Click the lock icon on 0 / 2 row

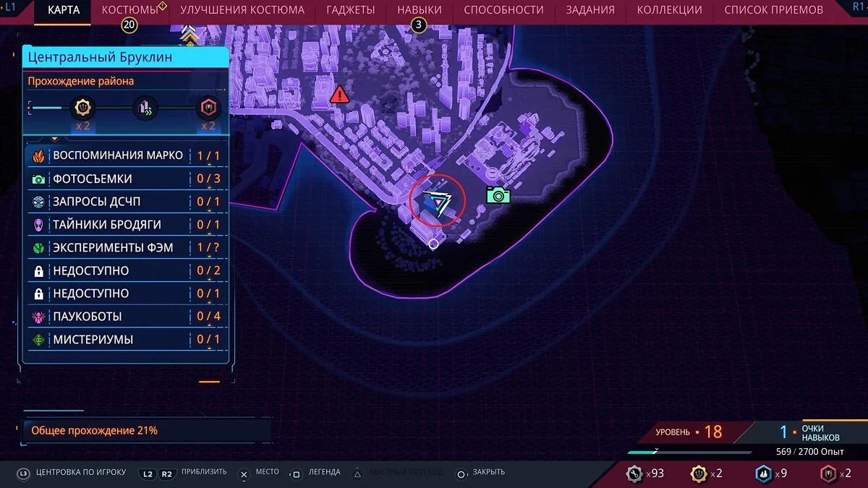click(x=38, y=271)
